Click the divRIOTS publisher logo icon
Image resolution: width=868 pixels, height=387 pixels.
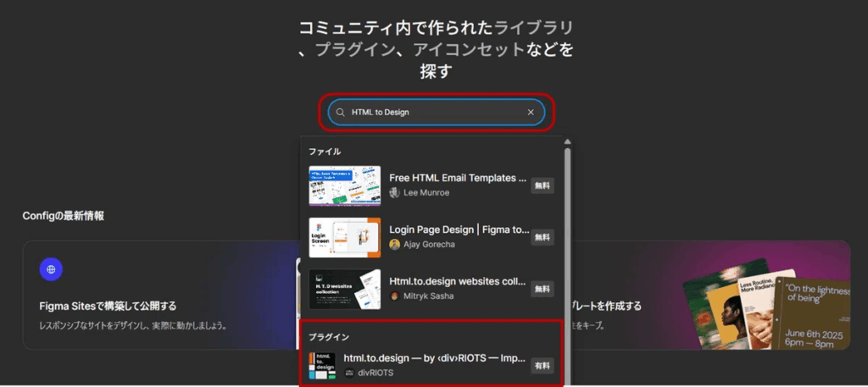coord(348,373)
